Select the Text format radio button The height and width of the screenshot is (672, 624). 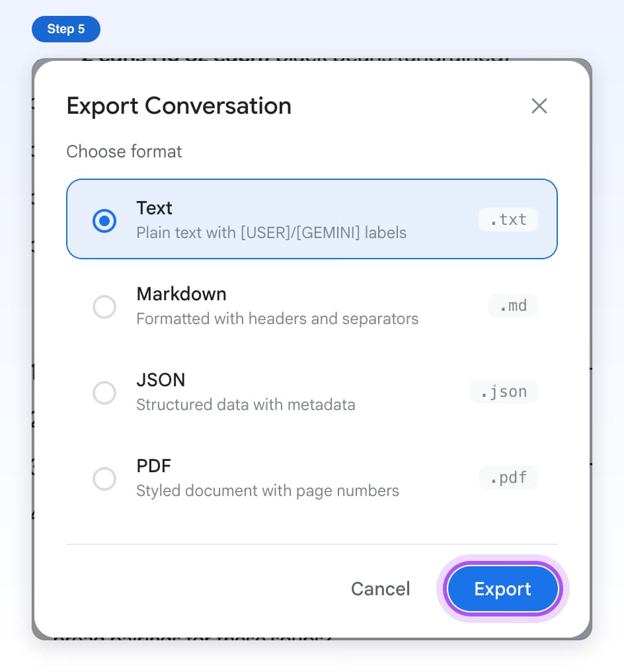(104, 221)
